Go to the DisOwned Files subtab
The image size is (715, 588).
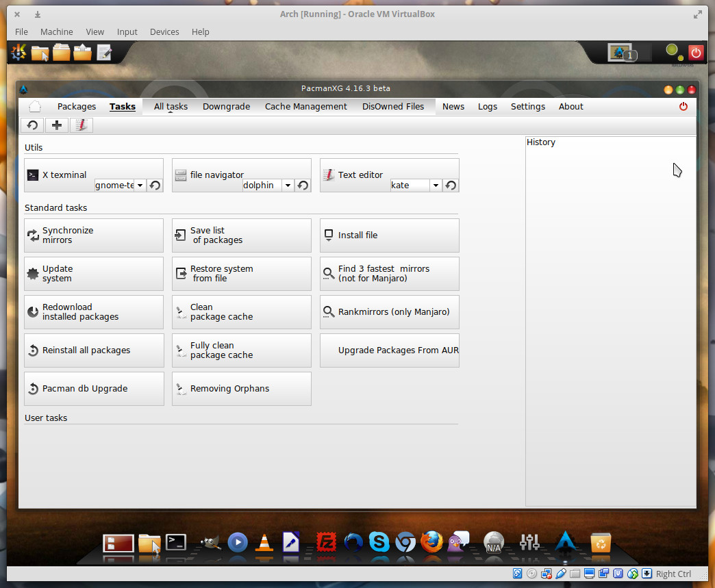click(393, 107)
